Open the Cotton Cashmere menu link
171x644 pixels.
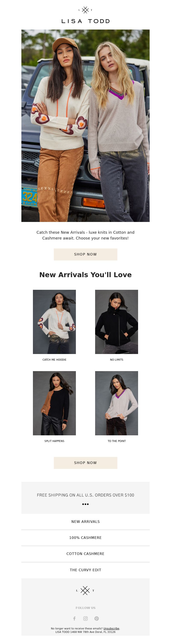[85, 553]
